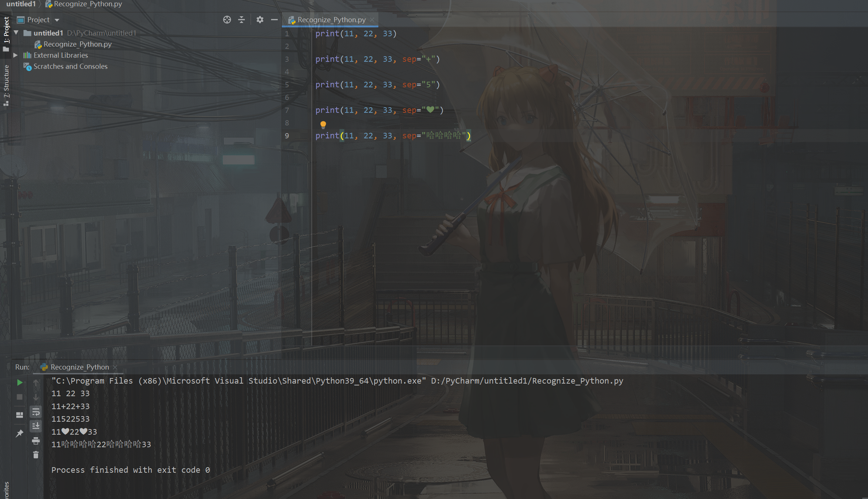868x499 pixels.
Task: Toggle pin tab in Run panel
Action: click(x=20, y=433)
